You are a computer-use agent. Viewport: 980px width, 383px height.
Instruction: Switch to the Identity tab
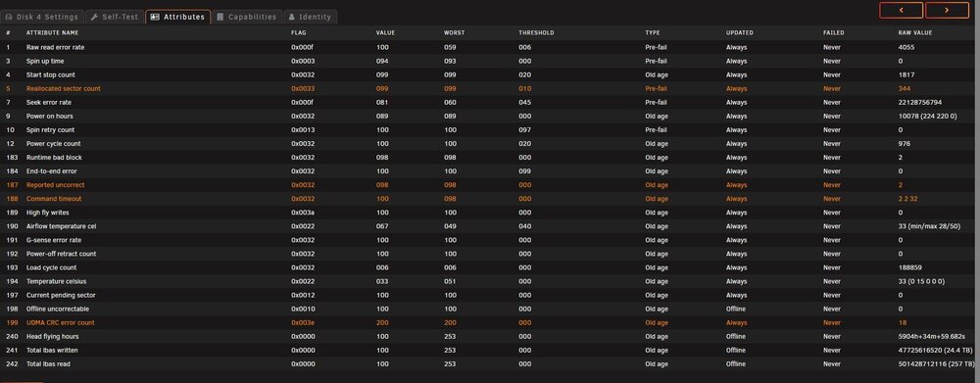click(x=310, y=17)
